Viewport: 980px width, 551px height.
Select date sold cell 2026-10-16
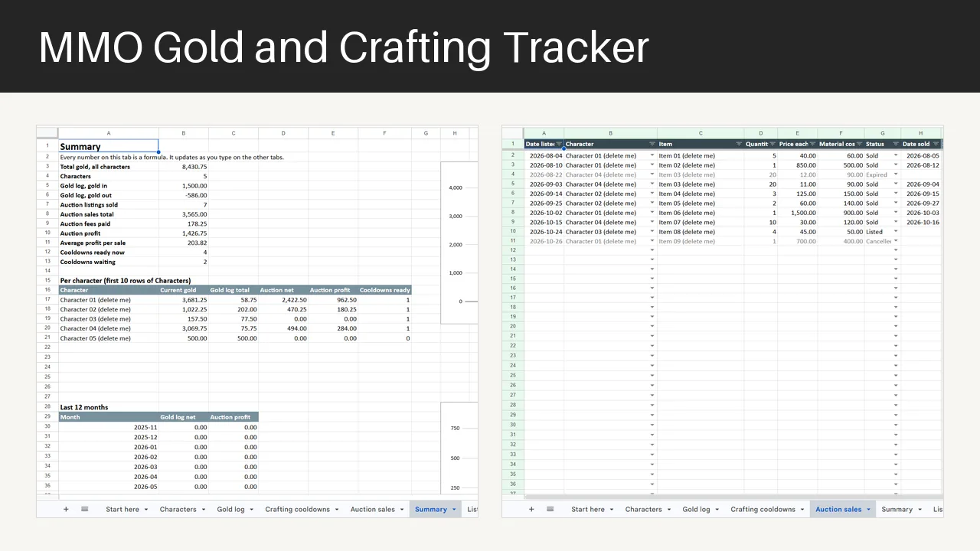(921, 223)
